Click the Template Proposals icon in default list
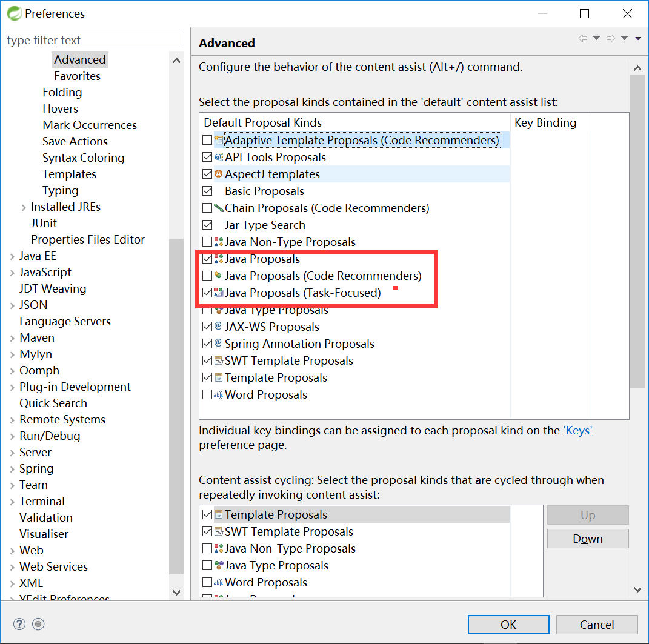649x644 pixels. tap(219, 377)
